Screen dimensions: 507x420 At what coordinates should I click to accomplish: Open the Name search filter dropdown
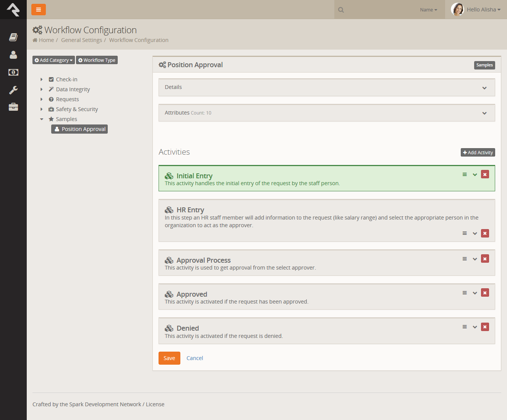pos(428,10)
